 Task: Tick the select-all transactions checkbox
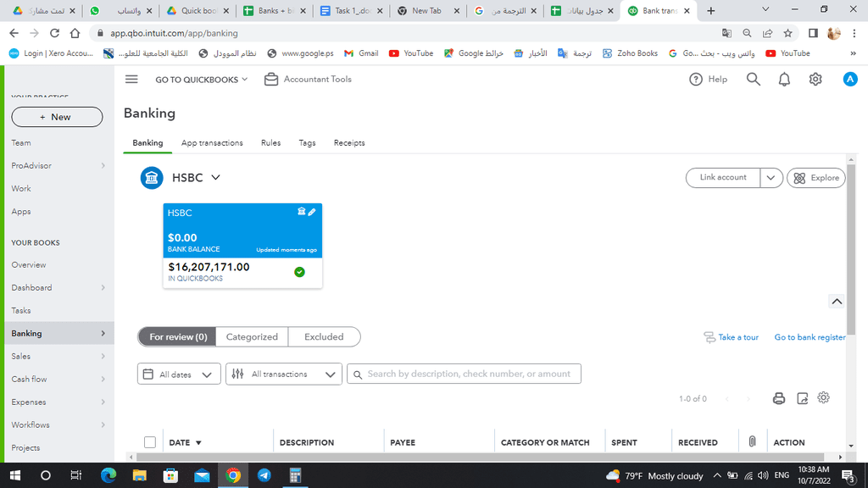(x=149, y=442)
